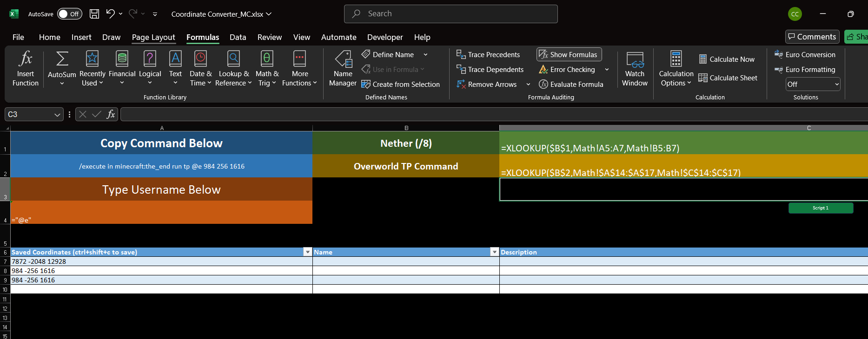Open the Watch Window

(x=635, y=69)
